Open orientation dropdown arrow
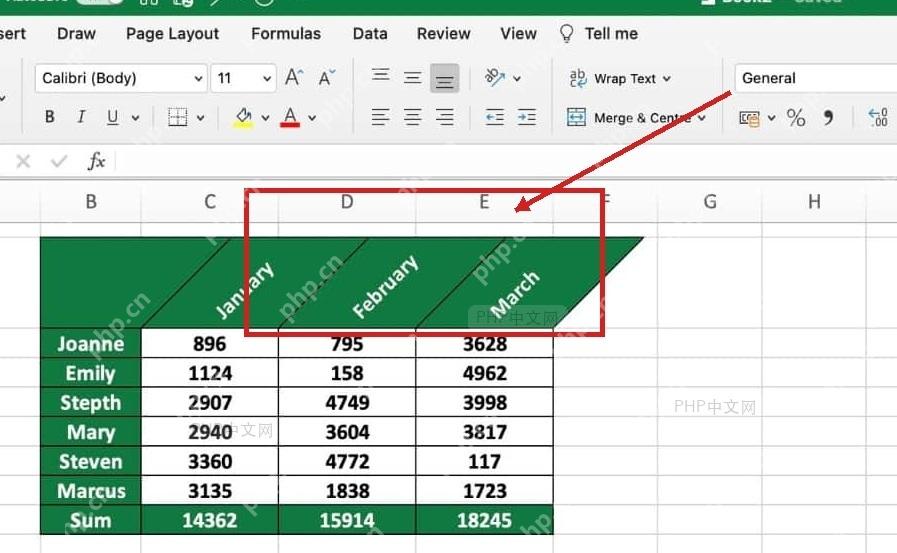 [x=517, y=79]
